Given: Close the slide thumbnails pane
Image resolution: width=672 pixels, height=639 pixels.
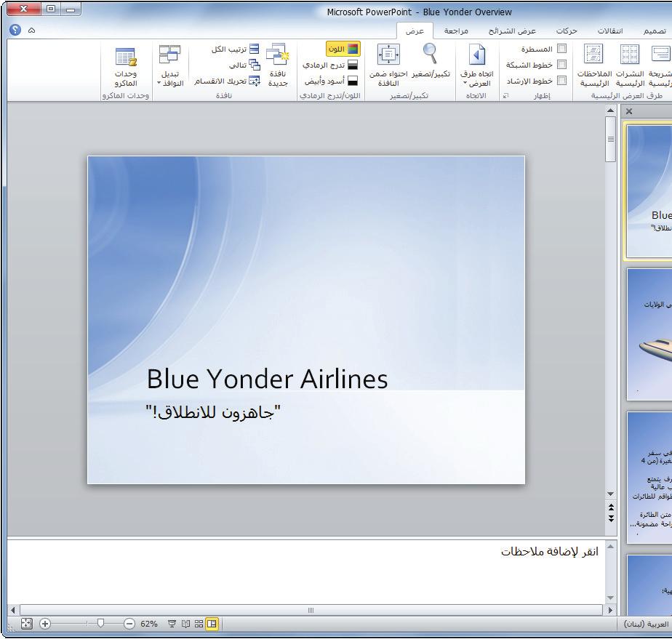Looking at the screenshot, I should point(628,111).
